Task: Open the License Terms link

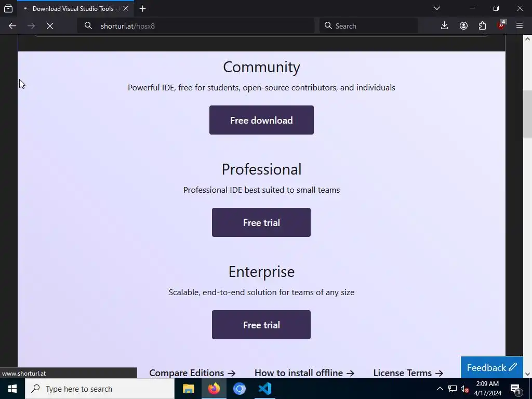Action: (x=408, y=373)
